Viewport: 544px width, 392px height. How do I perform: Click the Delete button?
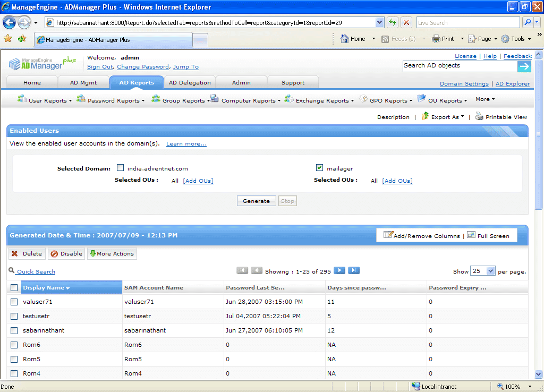27,253
